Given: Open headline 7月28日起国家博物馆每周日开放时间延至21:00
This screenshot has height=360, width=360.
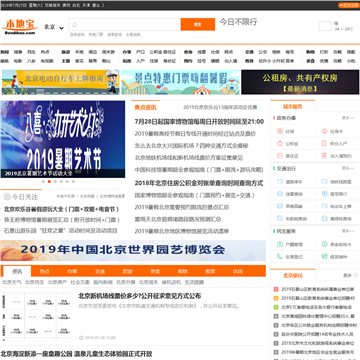Looking at the screenshot, I should [199, 122].
